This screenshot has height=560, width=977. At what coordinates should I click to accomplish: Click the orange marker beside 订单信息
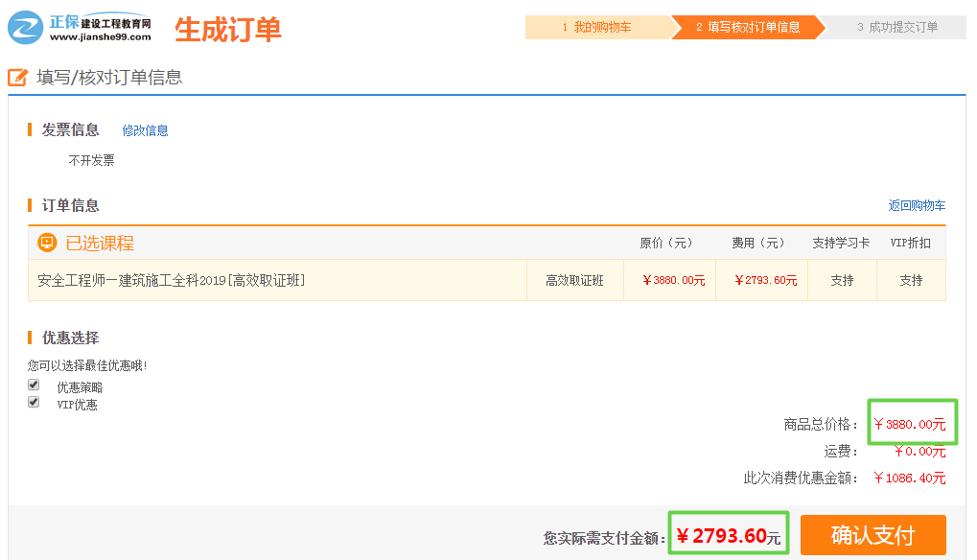tap(31, 205)
